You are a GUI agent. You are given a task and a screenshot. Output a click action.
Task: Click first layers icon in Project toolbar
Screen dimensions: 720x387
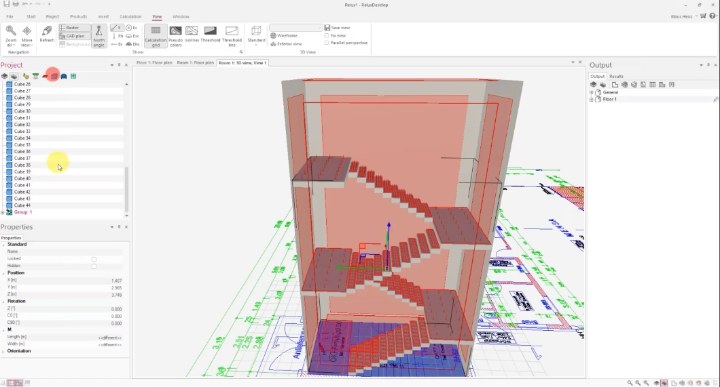point(5,76)
